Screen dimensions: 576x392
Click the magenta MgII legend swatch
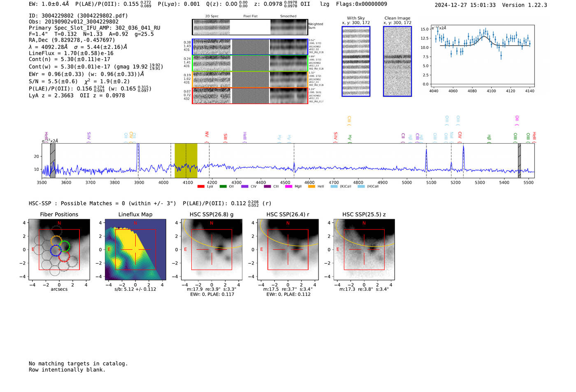click(288, 186)
